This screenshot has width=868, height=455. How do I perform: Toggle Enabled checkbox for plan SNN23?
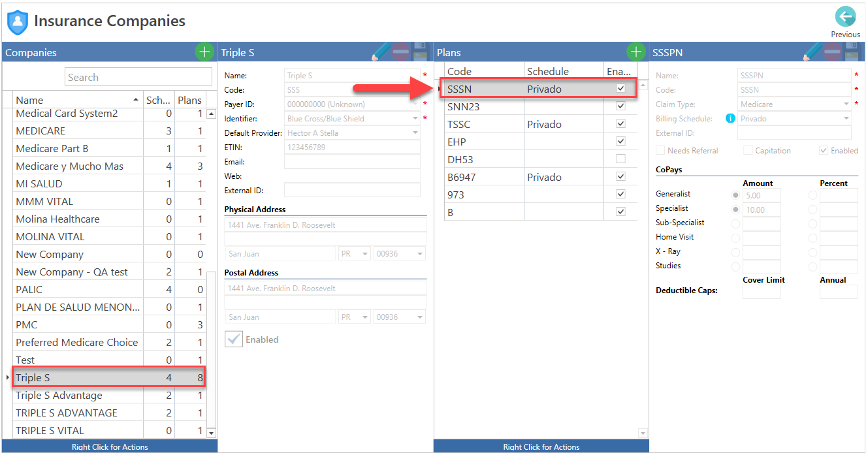point(620,106)
